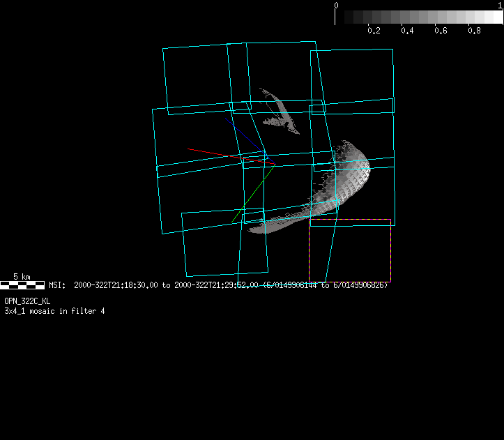Click the 0.8 label under the colorbar

pyautogui.click(x=474, y=31)
